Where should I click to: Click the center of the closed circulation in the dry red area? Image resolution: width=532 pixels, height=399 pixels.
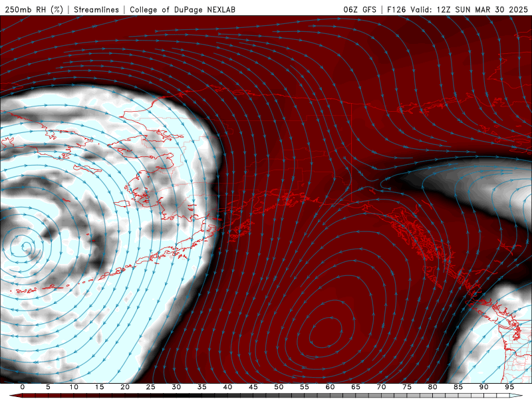pyautogui.click(x=327, y=332)
